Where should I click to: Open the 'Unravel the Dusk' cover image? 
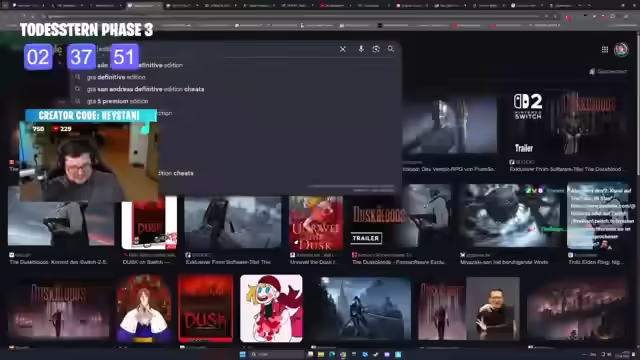click(x=316, y=223)
